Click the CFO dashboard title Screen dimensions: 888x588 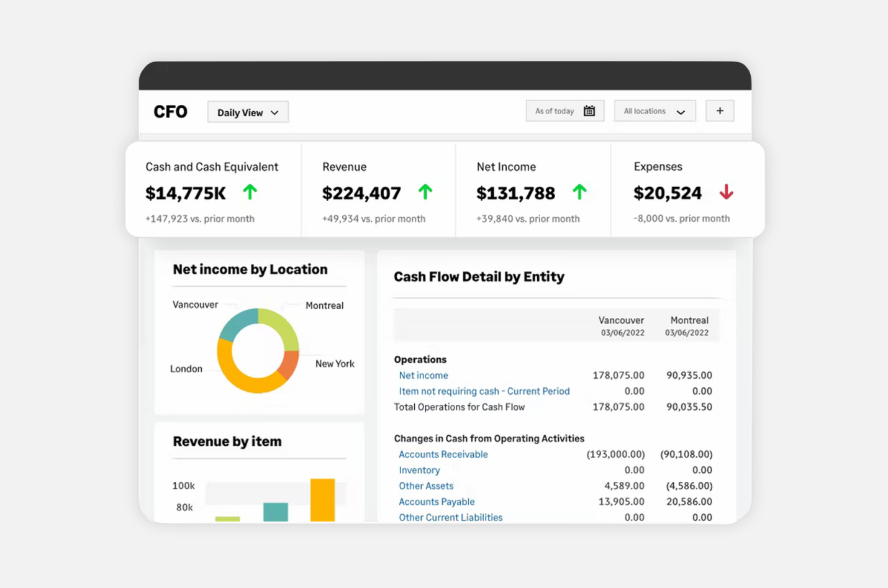[170, 112]
